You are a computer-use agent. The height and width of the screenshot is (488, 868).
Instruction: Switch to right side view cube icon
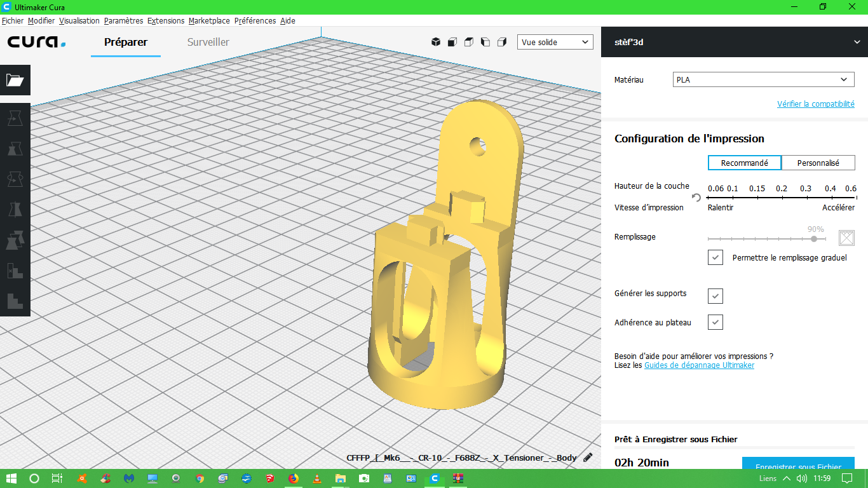pyautogui.click(x=502, y=42)
